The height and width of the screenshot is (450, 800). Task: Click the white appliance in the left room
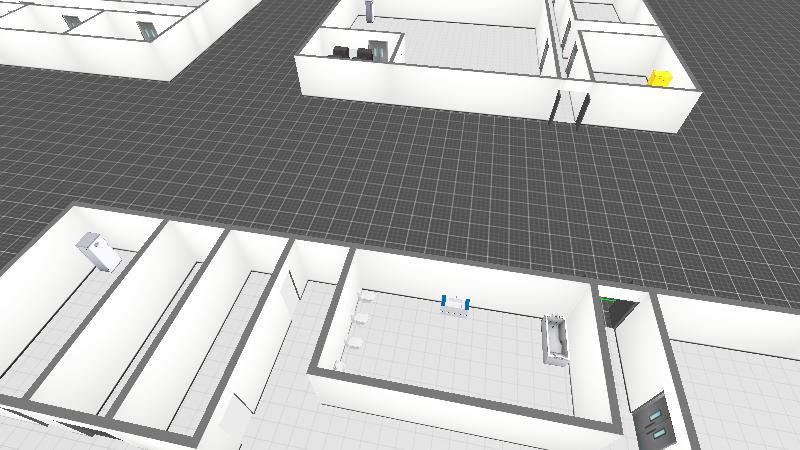click(x=99, y=250)
